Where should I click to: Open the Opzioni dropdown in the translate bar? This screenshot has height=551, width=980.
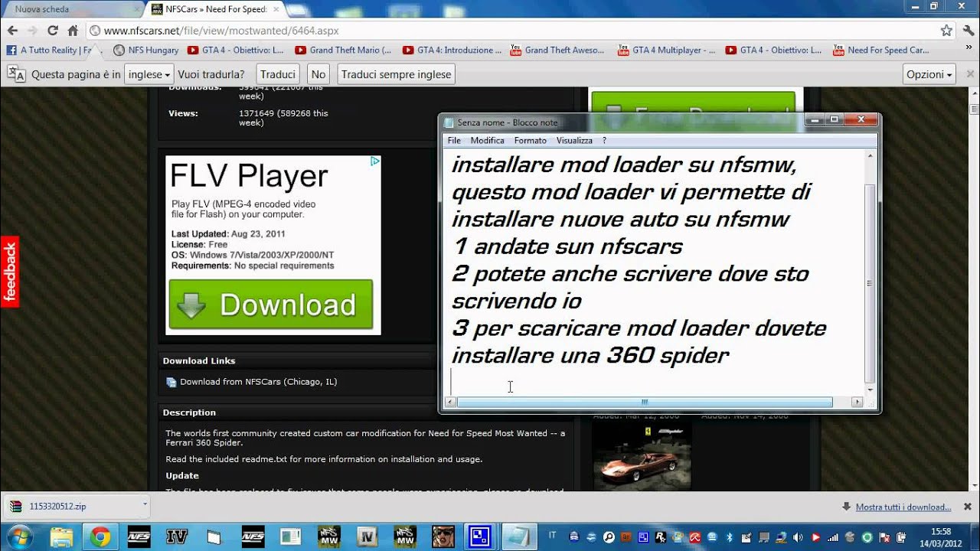pos(929,74)
